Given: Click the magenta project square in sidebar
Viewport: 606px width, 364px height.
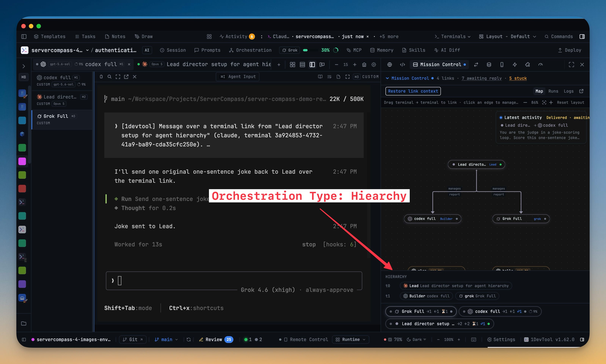Looking at the screenshot, I should (x=22, y=161).
